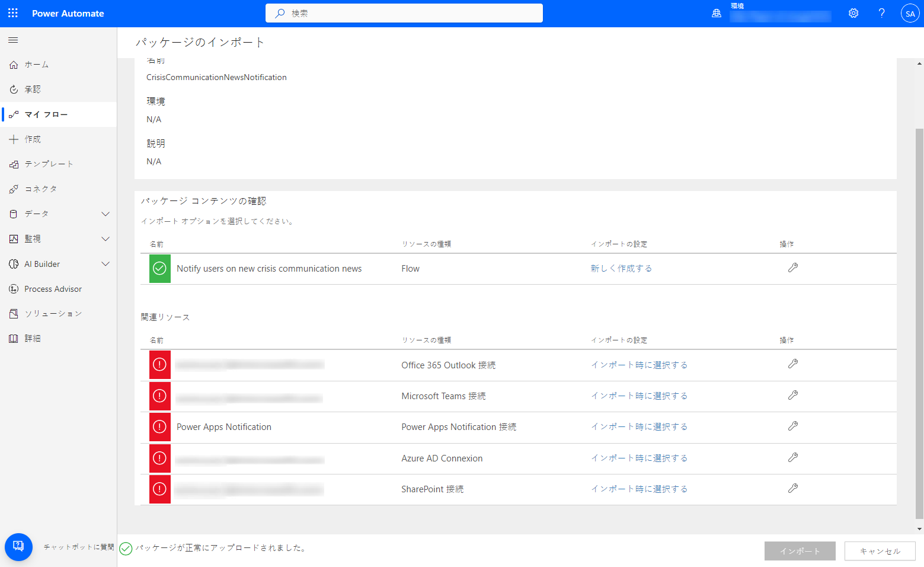Click the home icon in sidebar
The height and width of the screenshot is (567, 924).
[14, 65]
